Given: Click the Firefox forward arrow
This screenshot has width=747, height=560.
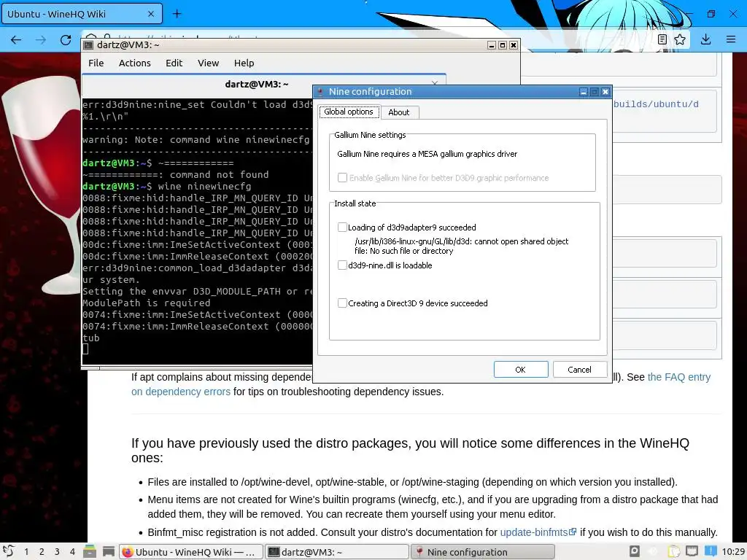Looking at the screenshot, I should 41,40.
